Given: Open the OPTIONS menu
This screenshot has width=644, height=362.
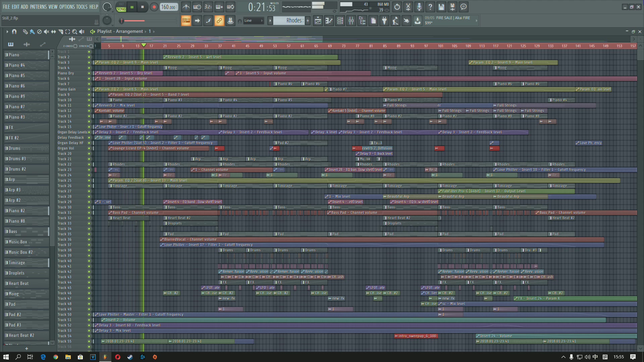Looking at the screenshot, I should tap(67, 7).
